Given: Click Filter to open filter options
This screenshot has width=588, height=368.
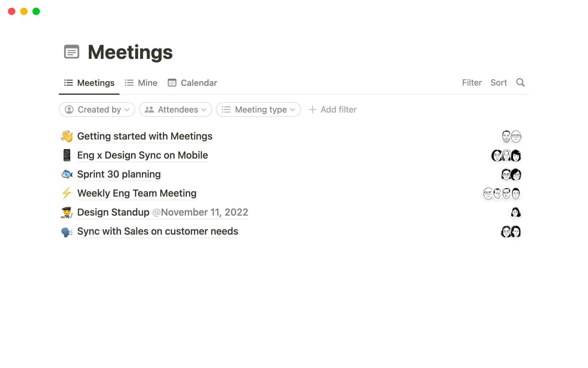Looking at the screenshot, I should (472, 82).
